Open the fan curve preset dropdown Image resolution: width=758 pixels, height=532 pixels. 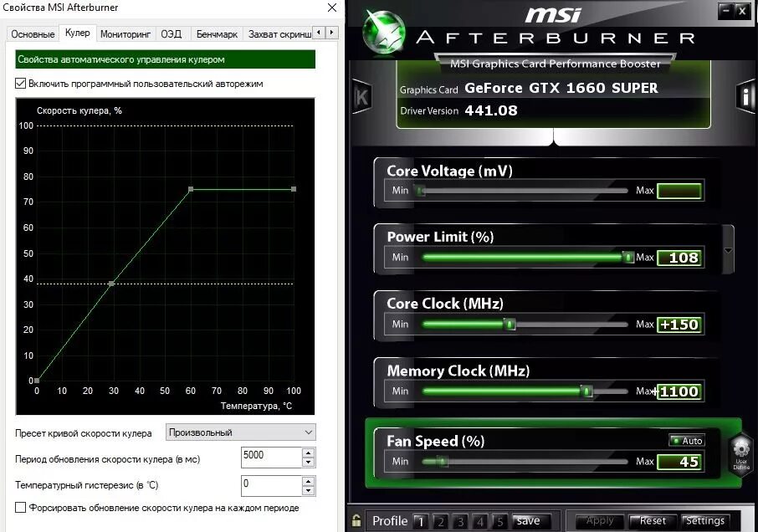(x=240, y=432)
